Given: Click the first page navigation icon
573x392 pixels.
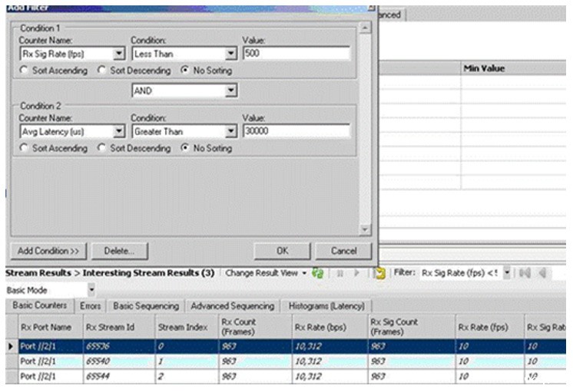Looking at the screenshot, I should [529, 273].
